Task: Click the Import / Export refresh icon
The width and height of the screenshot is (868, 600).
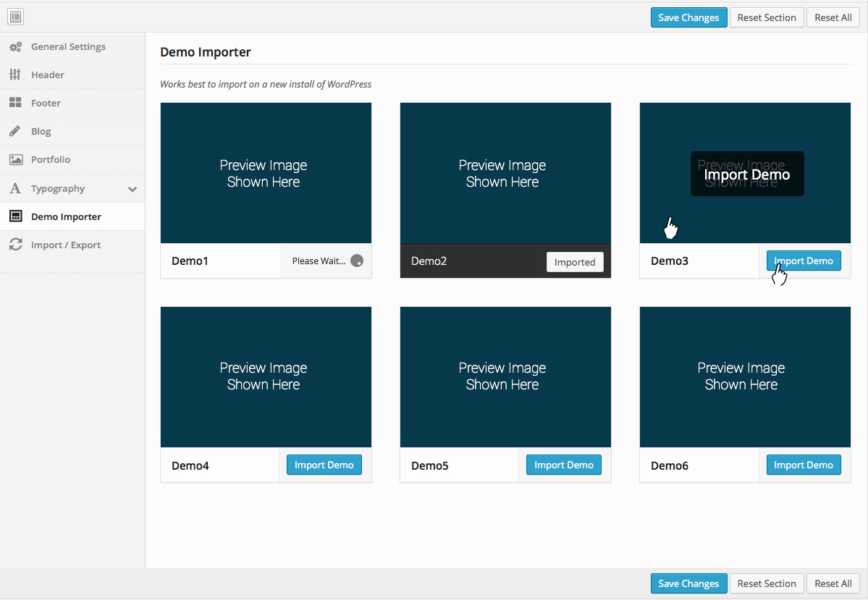Action: [x=15, y=244]
